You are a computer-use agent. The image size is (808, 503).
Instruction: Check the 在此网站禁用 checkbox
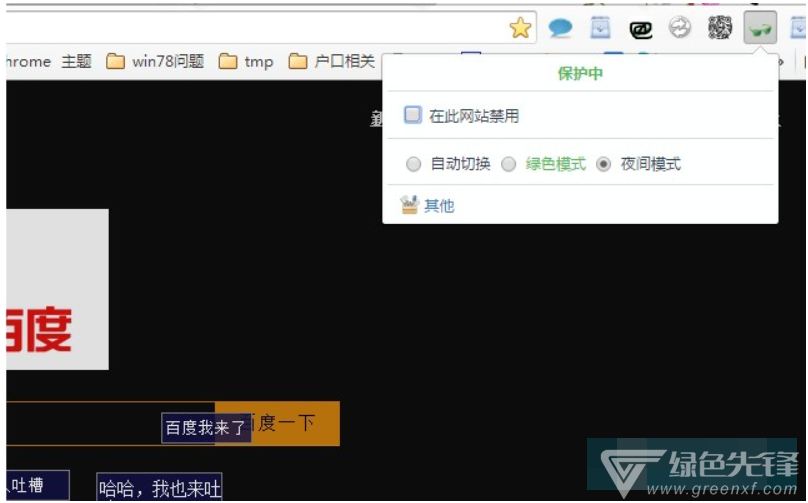(x=412, y=114)
